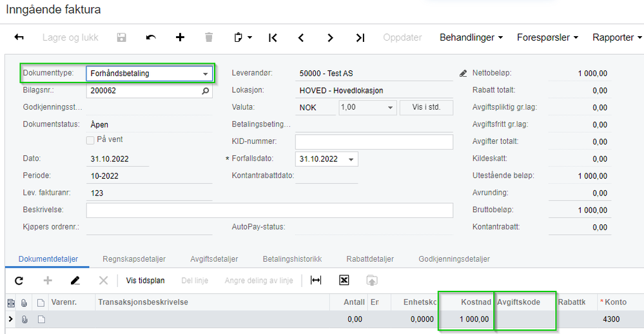Refresh the document details grid
Viewport: 644px width, 334px height.
(19, 280)
